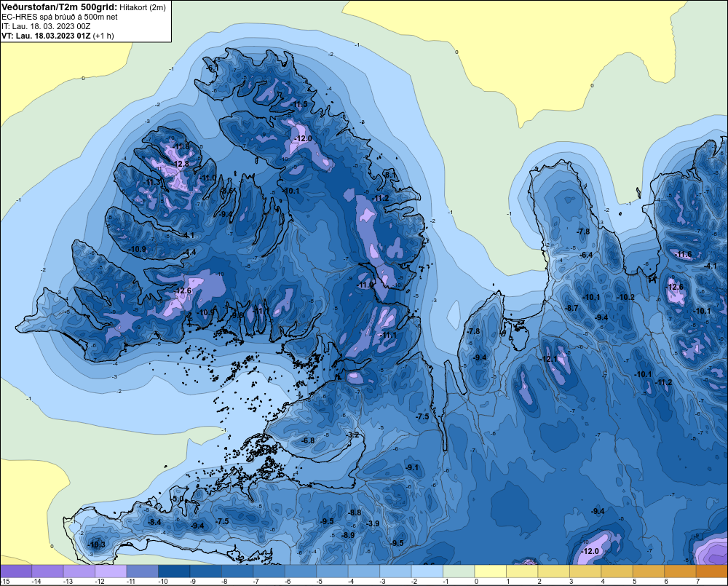
Task: Select the -3.9 temperature label
Action: (x=372, y=523)
